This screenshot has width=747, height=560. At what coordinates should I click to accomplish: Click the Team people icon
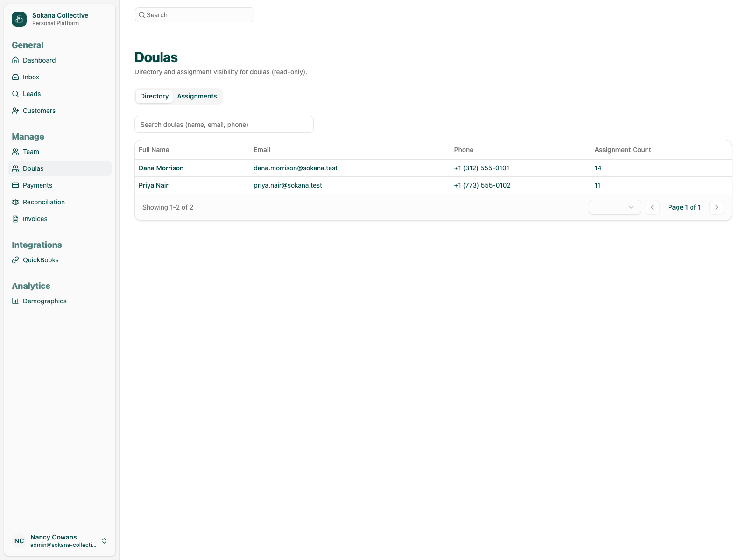15,152
